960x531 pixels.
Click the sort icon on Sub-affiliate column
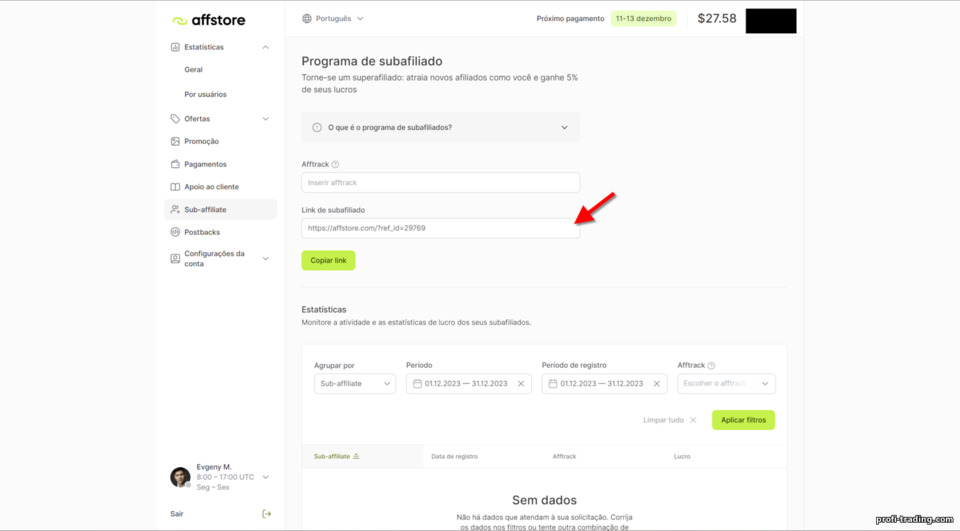356,456
